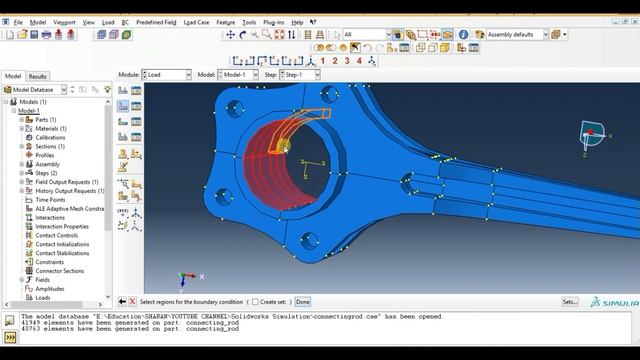The height and width of the screenshot is (360, 640).
Task: Click the Partition Edge tool icon
Action: [123, 184]
